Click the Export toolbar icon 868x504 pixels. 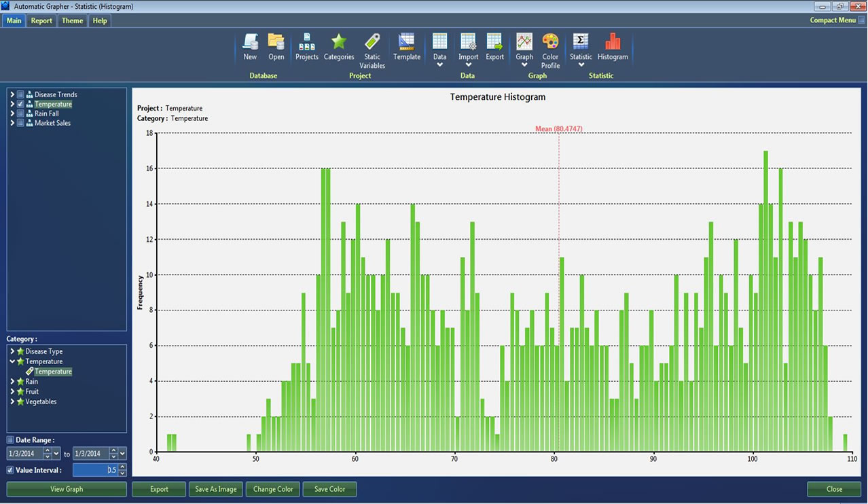coord(494,41)
